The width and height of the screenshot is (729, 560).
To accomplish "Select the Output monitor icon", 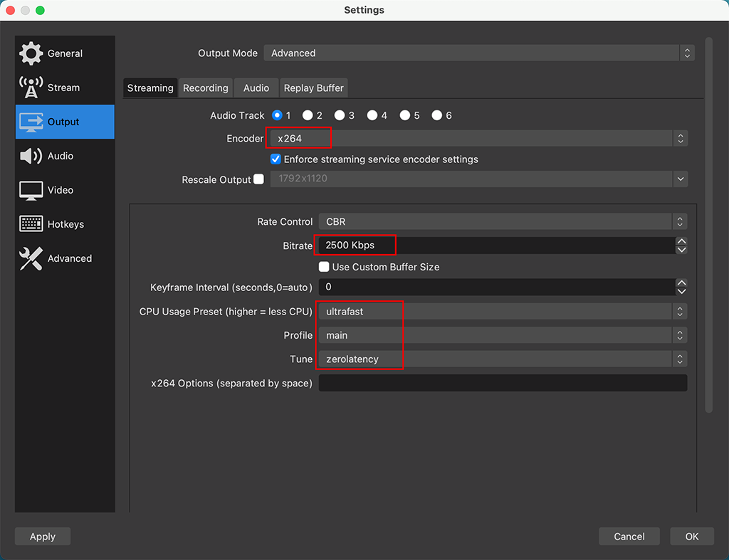I will [x=31, y=122].
